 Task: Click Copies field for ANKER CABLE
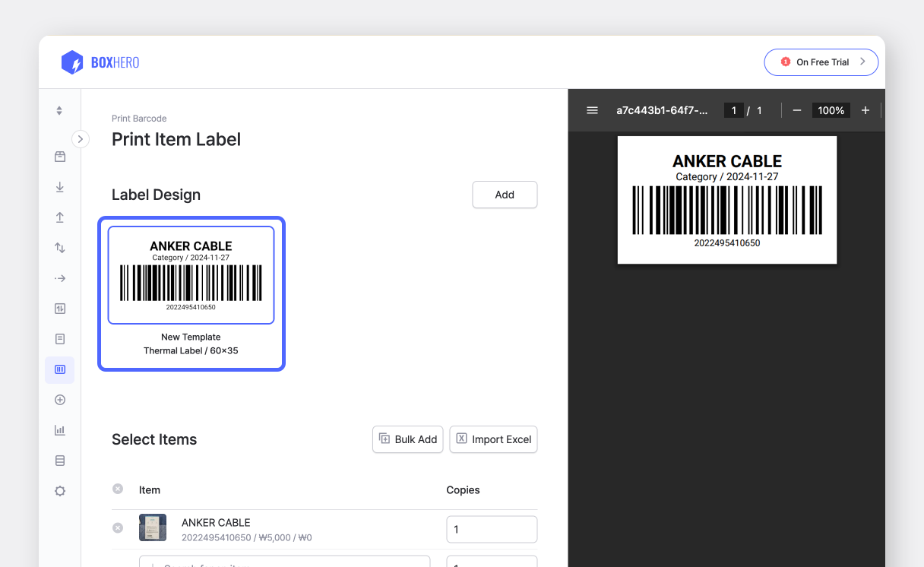point(491,529)
